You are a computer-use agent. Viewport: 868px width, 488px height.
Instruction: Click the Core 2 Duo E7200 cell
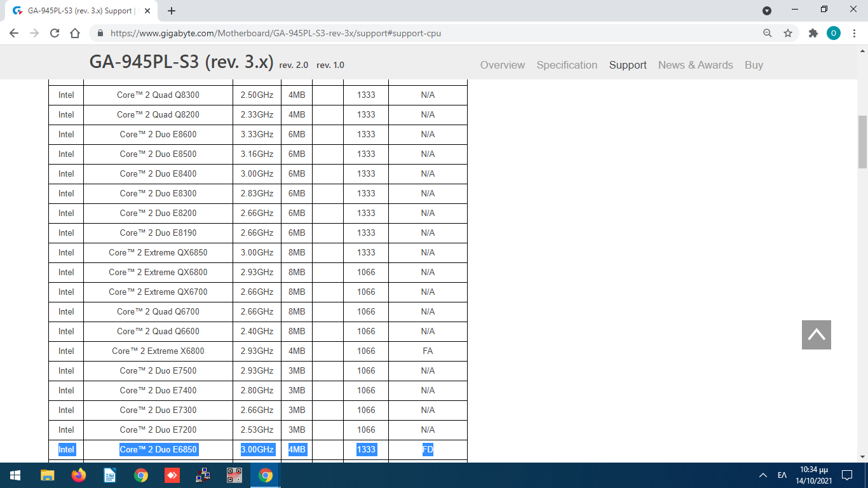coord(158,430)
